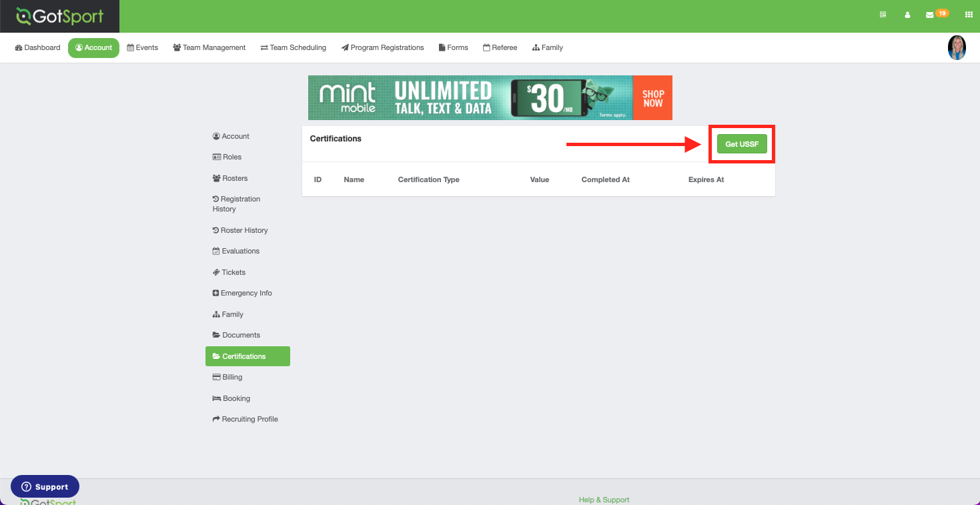Open the messages envelope icon
The image size is (980, 505).
pyautogui.click(x=929, y=15)
